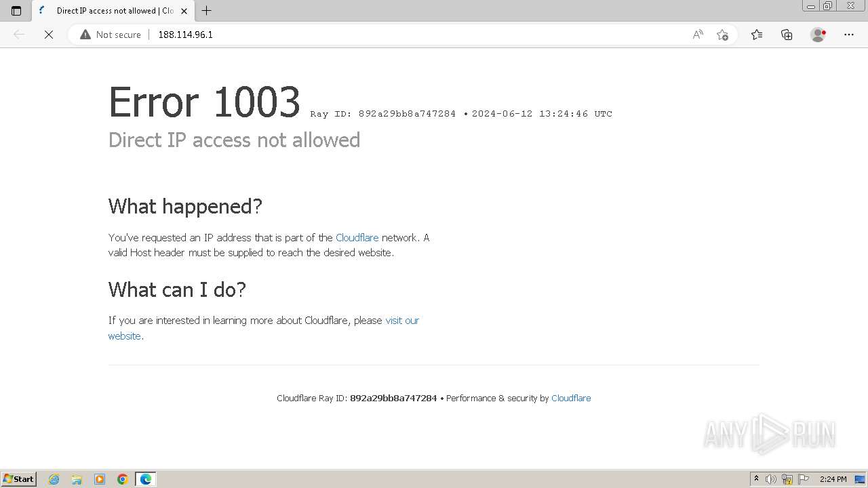Open the network status tray icon
The width and height of the screenshot is (868, 488).
[787, 479]
